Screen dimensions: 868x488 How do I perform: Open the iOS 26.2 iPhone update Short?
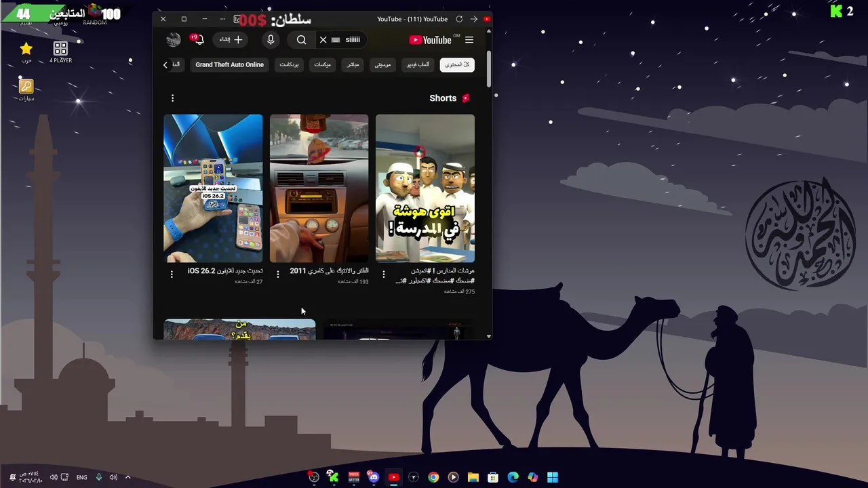click(x=213, y=188)
